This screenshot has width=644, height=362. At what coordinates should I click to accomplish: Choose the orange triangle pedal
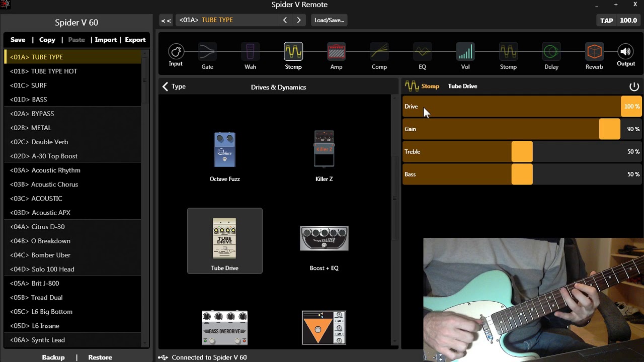click(324, 328)
